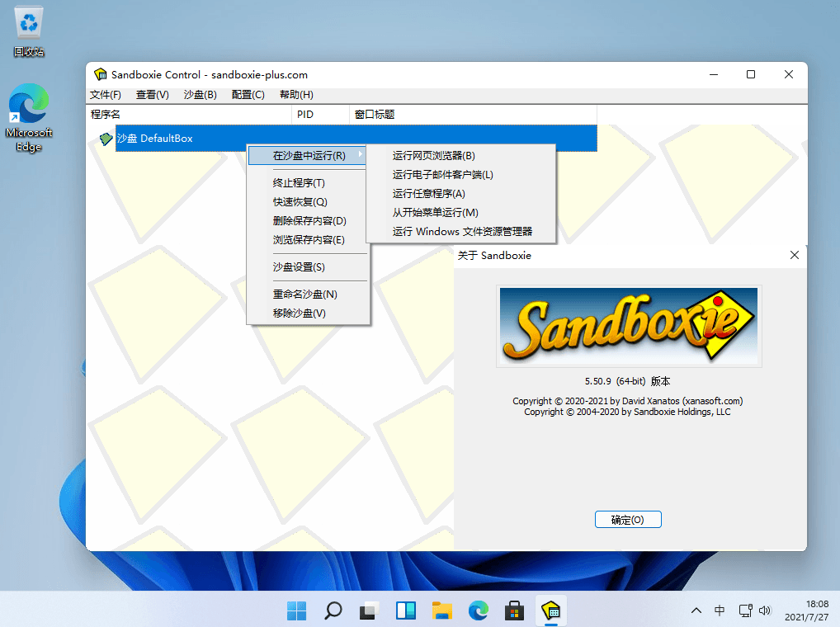840x627 pixels.
Task: Select 运行电子邮件客户端(L) in submenu
Action: pos(460,175)
